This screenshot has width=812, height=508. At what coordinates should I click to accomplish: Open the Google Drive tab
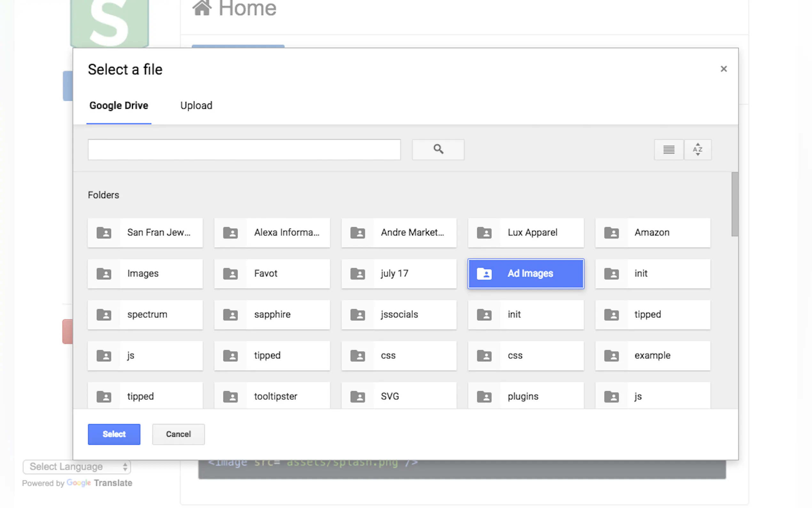(x=119, y=106)
